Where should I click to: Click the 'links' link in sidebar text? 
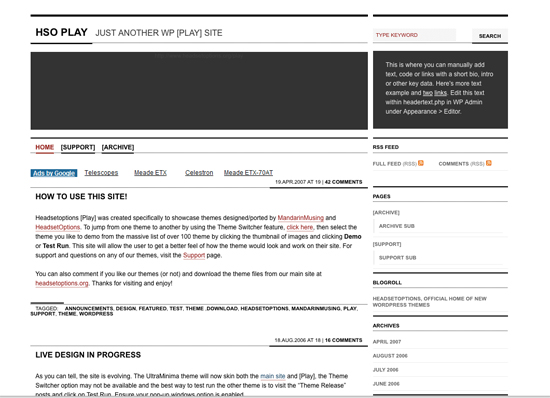pos(441,93)
